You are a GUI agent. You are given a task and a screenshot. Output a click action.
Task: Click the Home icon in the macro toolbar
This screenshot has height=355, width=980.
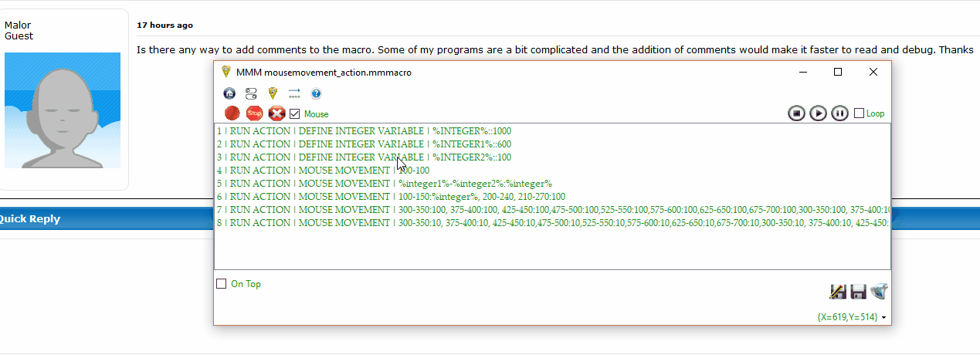[x=229, y=93]
